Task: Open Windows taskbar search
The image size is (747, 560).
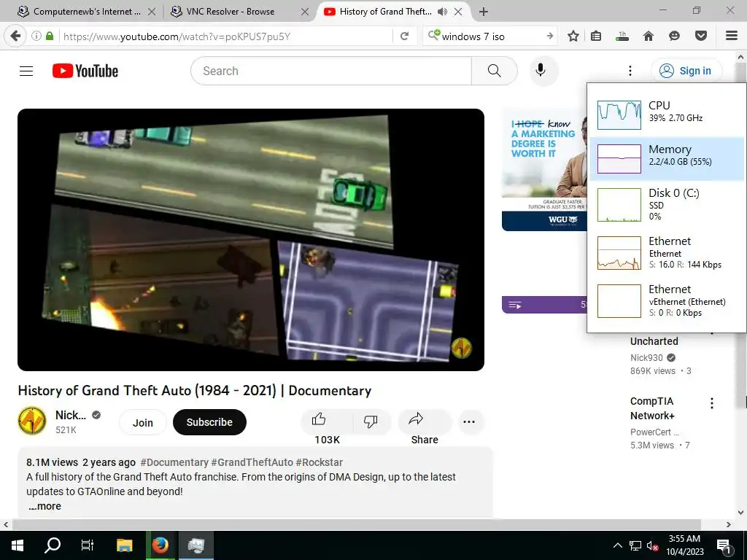Action: coord(53,545)
